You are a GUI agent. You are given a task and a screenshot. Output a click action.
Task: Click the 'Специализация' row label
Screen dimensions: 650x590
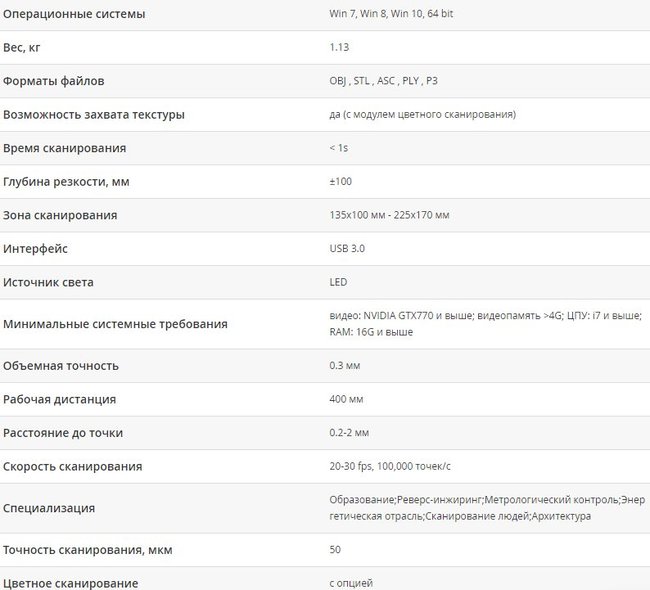click(49, 508)
